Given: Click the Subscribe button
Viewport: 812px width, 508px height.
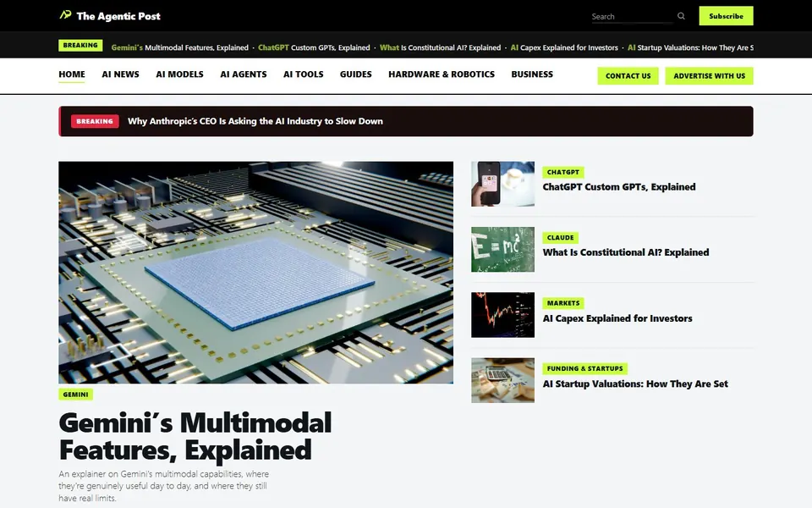Looking at the screenshot, I should click(x=726, y=16).
